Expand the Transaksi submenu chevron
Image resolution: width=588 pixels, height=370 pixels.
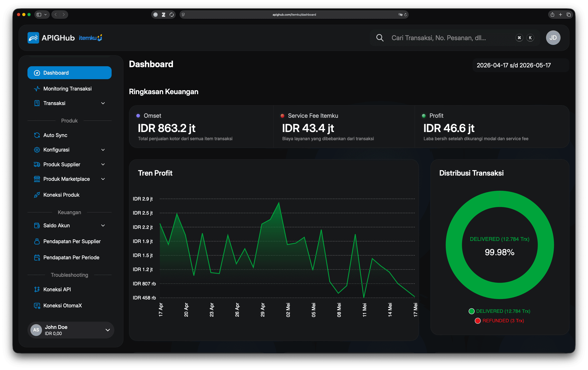103,103
